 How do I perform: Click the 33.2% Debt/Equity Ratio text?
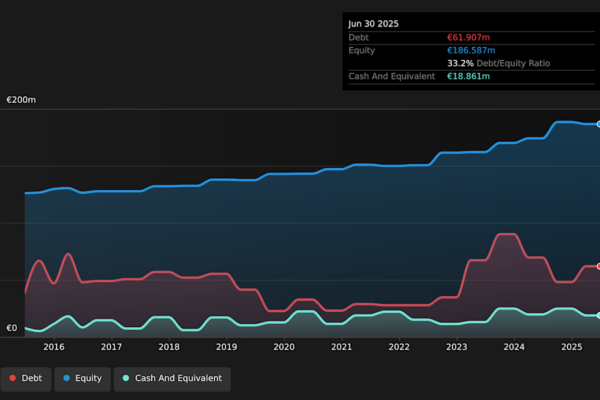[x=499, y=64]
